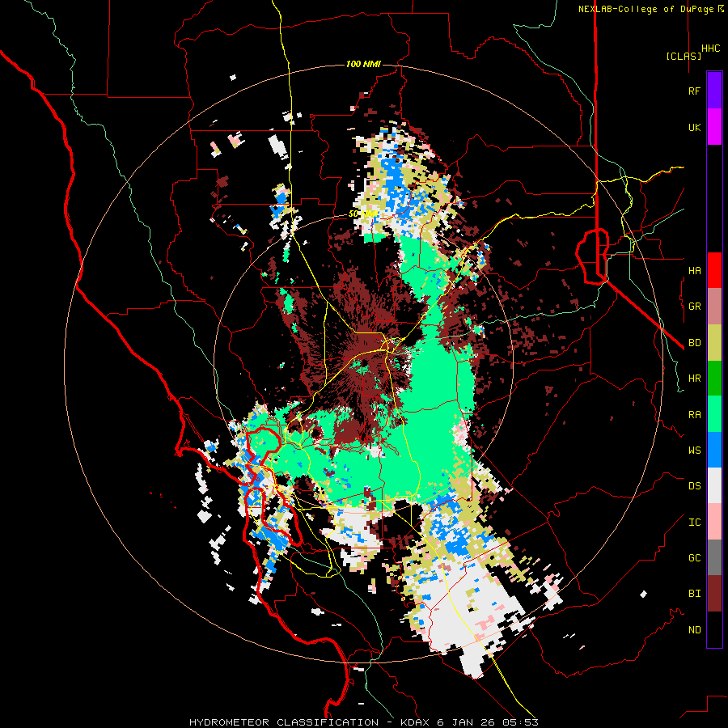Viewport: 728px width, 728px height.
Task: Click the 100 NMI range ring label
Action: 363,64
